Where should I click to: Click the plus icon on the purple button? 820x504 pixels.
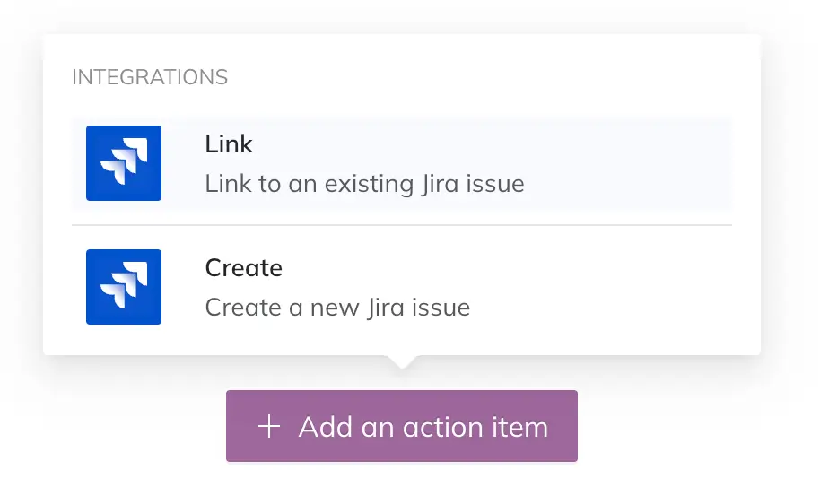pos(269,427)
